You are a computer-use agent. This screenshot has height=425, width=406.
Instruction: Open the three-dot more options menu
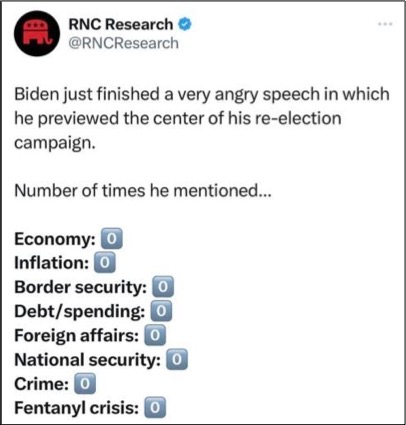click(386, 24)
